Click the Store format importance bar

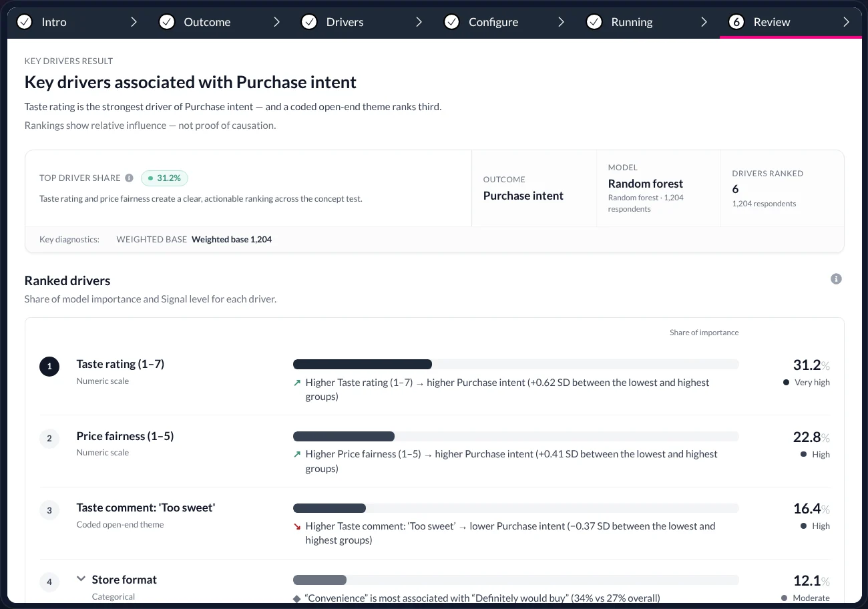click(x=516, y=580)
